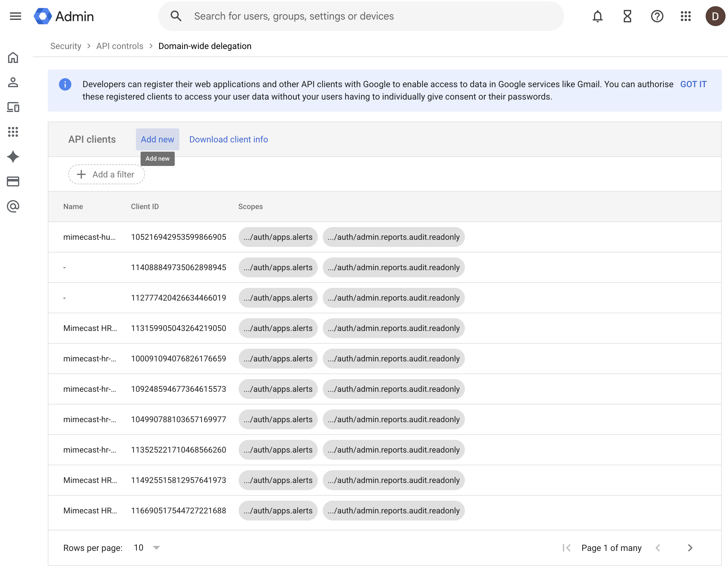Click apps.alerts scope in 1000910 row
This screenshot has height=572, width=728.
278,359
